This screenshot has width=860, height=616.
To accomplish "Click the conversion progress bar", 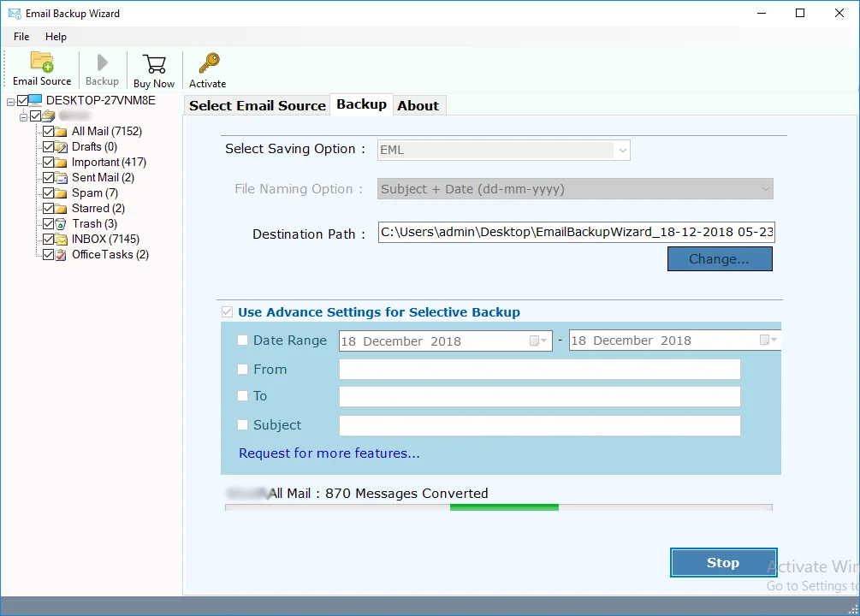I will [x=498, y=507].
